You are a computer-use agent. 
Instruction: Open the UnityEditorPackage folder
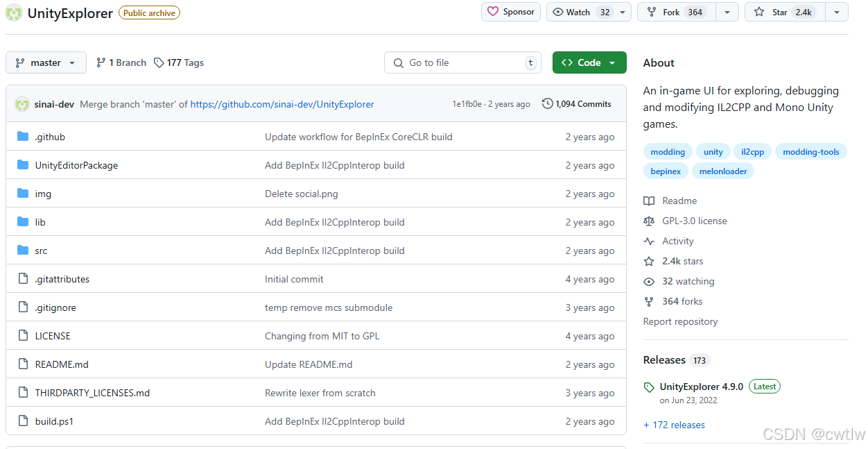[x=76, y=165]
